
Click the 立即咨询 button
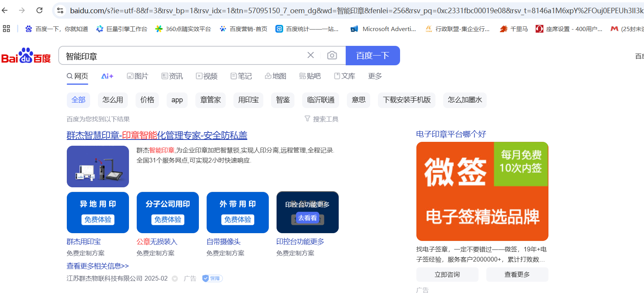447,274
